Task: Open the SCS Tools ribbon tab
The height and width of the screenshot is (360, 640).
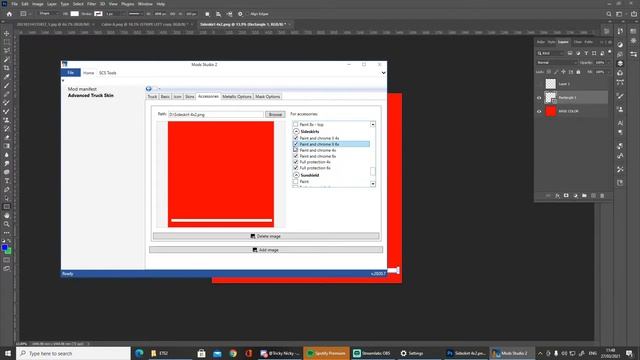Action: click(x=108, y=73)
